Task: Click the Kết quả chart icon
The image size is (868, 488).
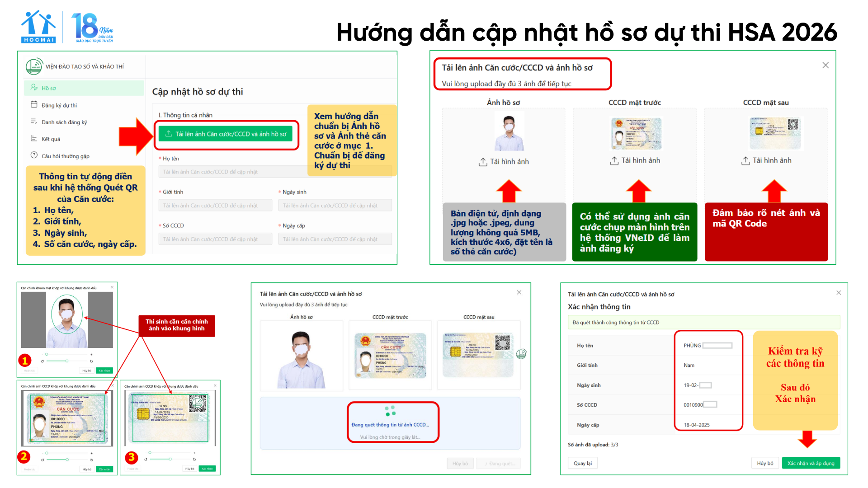Action: coord(34,139)
